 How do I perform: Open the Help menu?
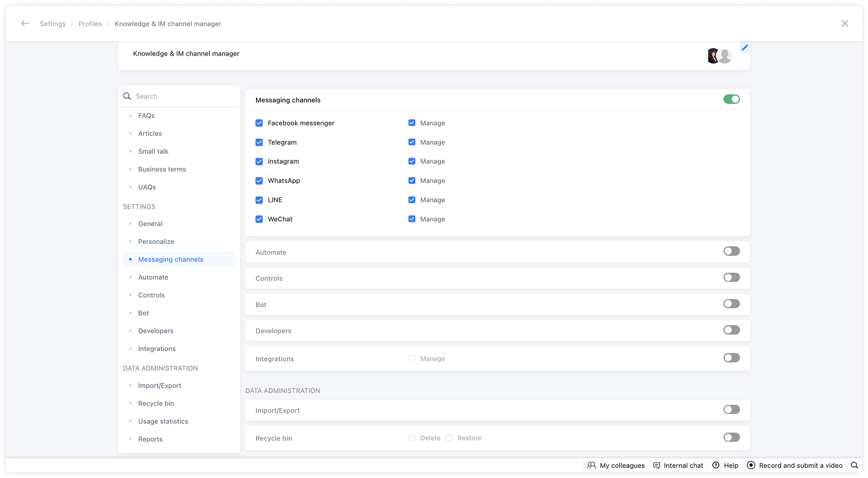(x=725, y=466)
